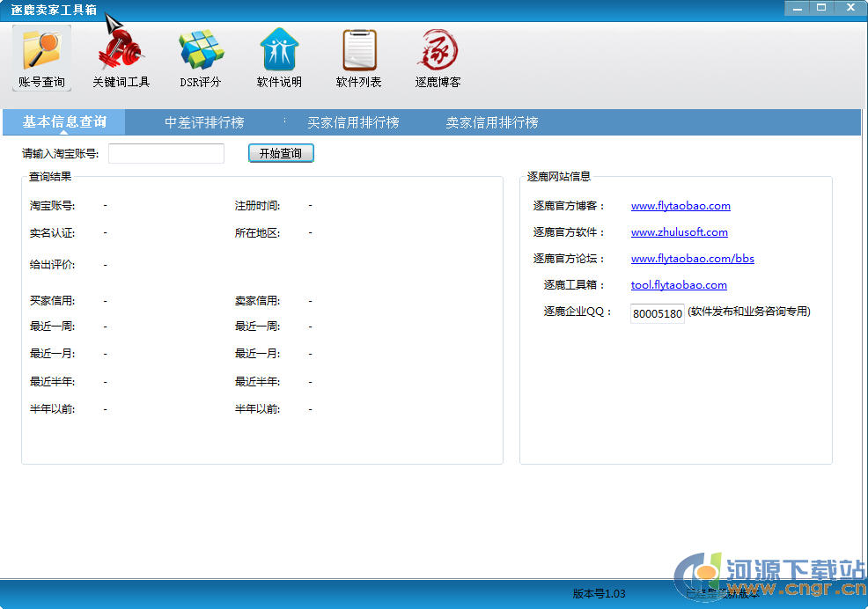Open the 账号查询 account lookup tool
Viewport: 868px width, 609px height.
coord(41,58)
